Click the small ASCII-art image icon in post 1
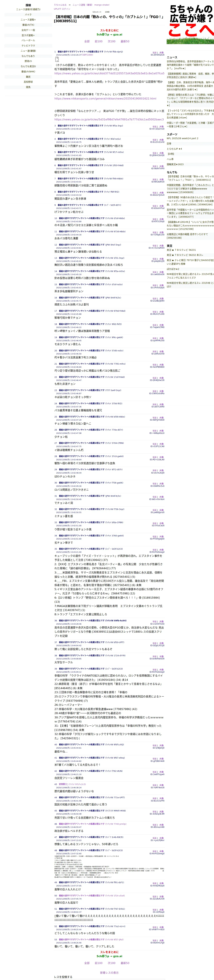Screen dimensions: 214x980 [58, 59]
